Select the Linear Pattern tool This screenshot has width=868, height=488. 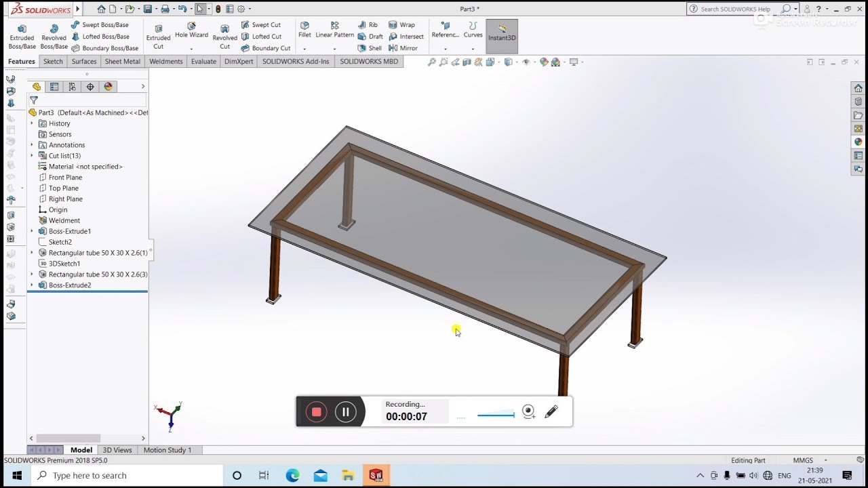334,30
